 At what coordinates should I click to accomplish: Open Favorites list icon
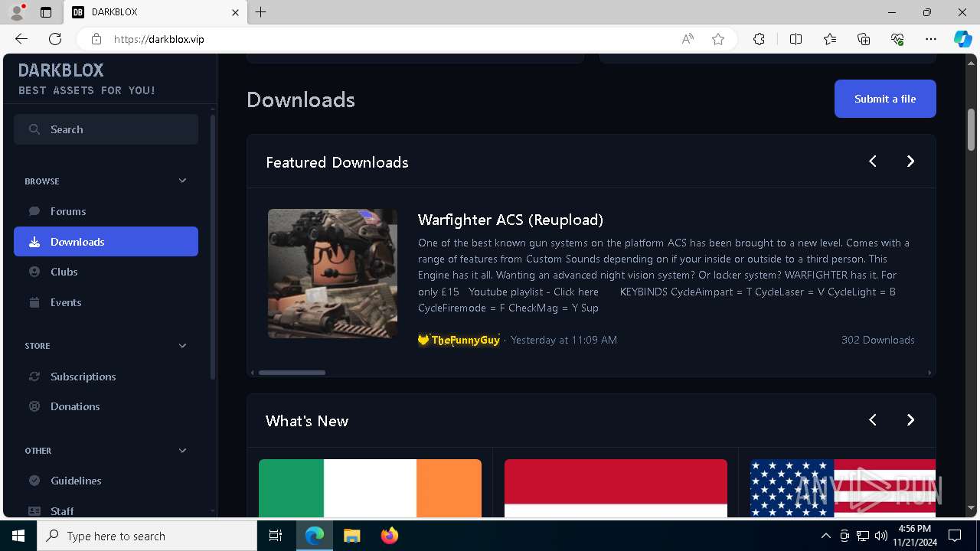coord(830,39)
